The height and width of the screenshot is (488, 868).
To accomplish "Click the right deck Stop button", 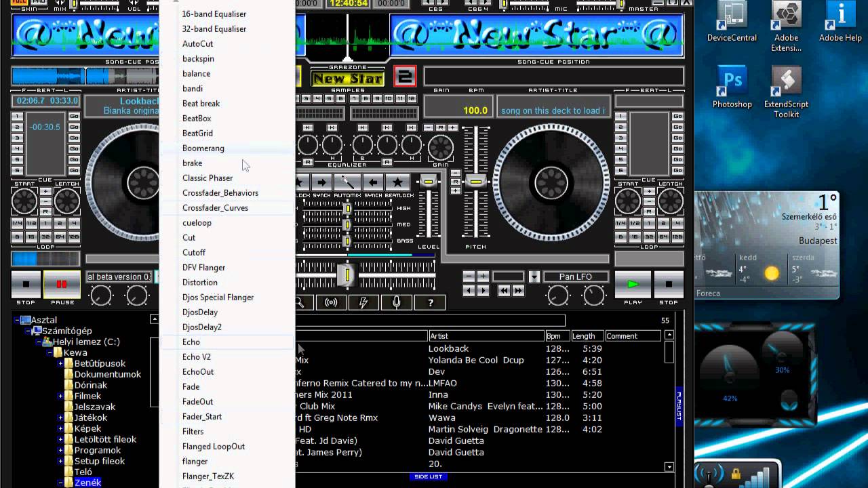I will (669, 284).
